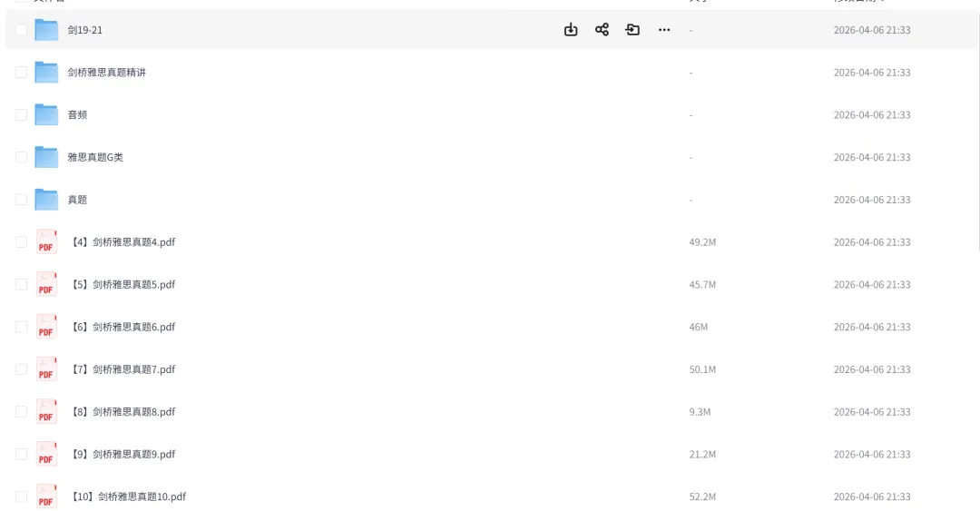Click the modified date of 剑桥雅思真题8.pdf

(x=872, y=411)
